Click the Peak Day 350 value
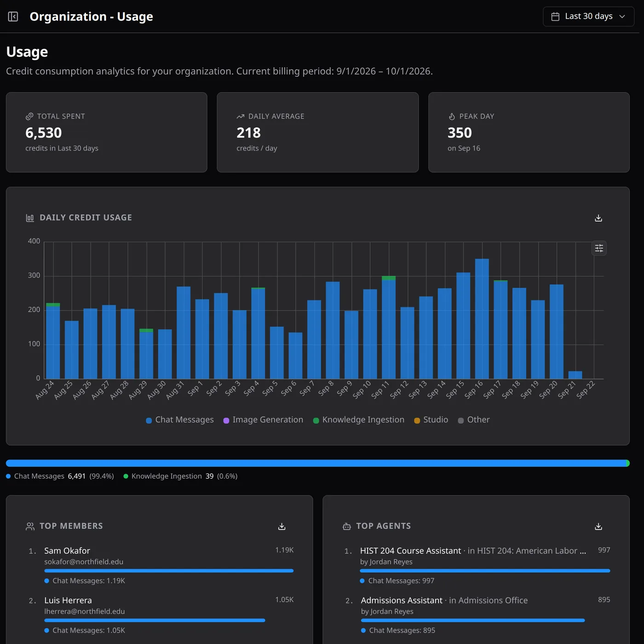 [460, 133]
